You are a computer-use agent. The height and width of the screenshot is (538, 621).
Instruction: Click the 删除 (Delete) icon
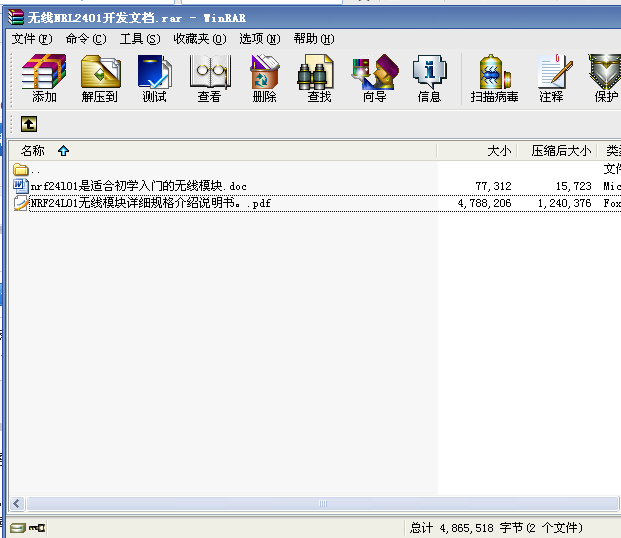coord(265,78)
